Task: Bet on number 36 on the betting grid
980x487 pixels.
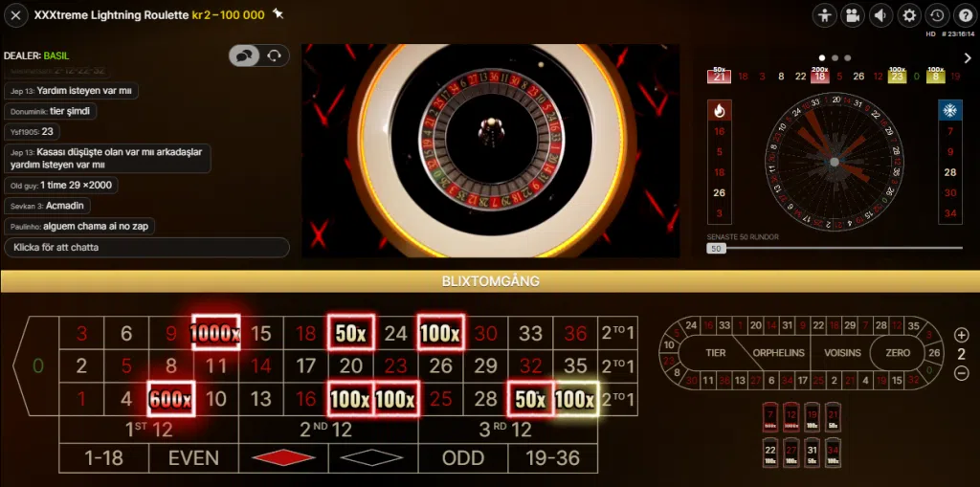Action: (575, 333)
